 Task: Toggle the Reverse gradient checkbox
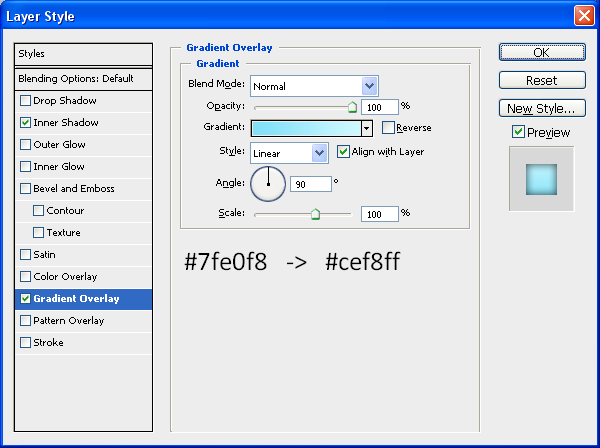pos(388,127)
